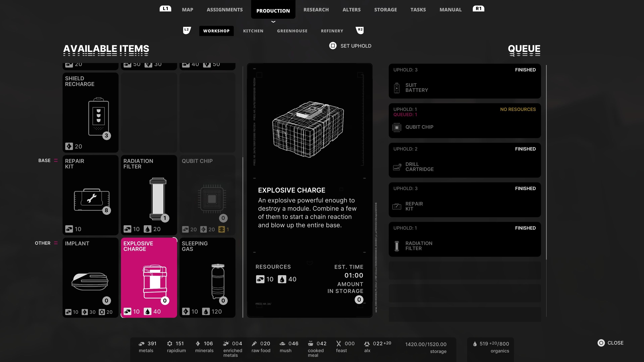Select the Shield Recharge battery icon
Image resolution: width=644 pixels, height=362 pixels.
(98, 116)
